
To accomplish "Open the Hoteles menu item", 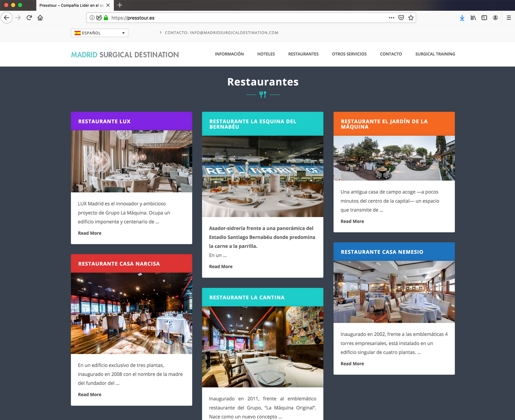I will point(266,54).
